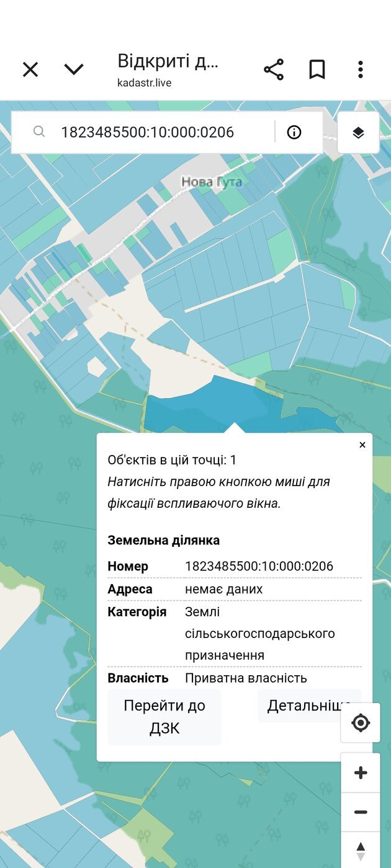Tap the 'Нова Гута' village label

(211, 182)
